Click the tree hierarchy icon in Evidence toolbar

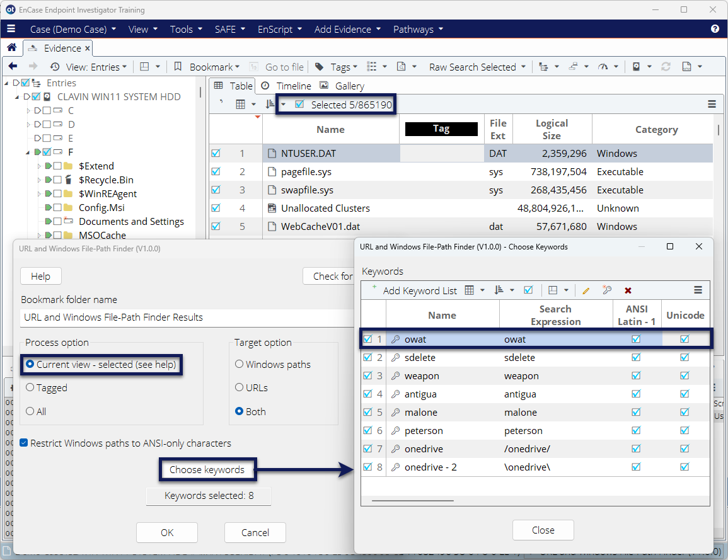[543, 66]
